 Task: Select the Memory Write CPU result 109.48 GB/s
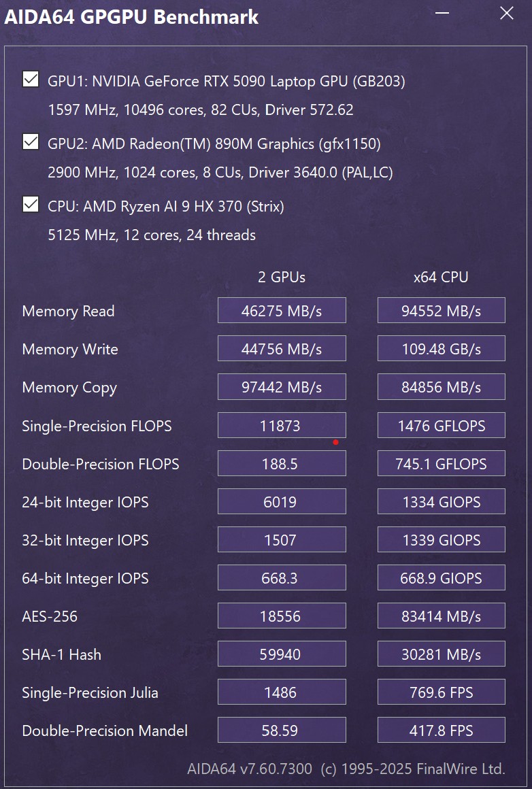[442, 349]
